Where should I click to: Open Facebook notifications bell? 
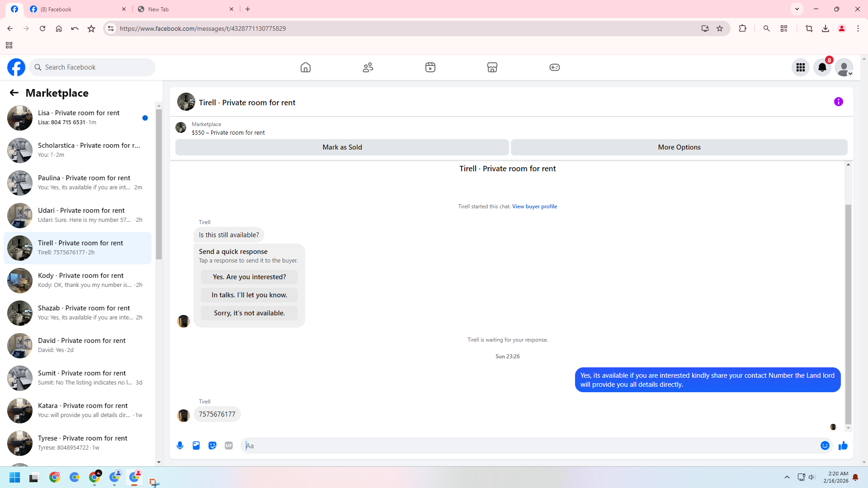[822, 67]
